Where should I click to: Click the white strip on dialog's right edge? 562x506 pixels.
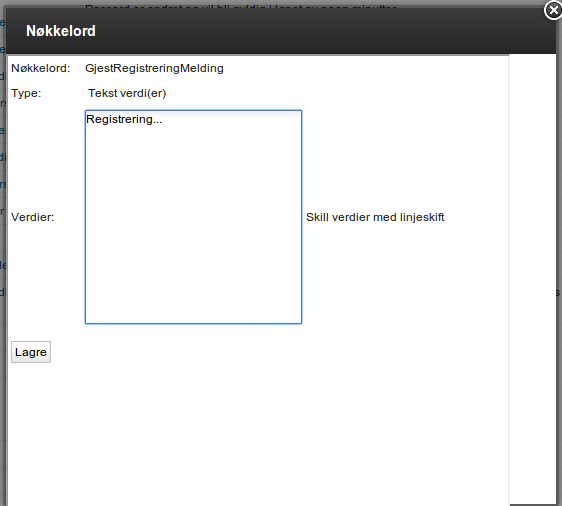pos(533,280)
